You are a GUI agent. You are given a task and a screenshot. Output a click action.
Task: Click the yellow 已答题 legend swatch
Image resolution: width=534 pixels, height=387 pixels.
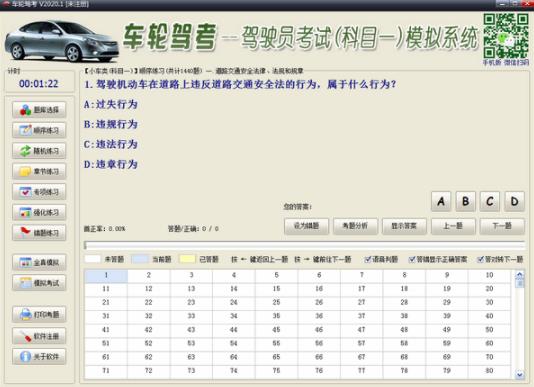pyautogui.click(x=187, y=259)
